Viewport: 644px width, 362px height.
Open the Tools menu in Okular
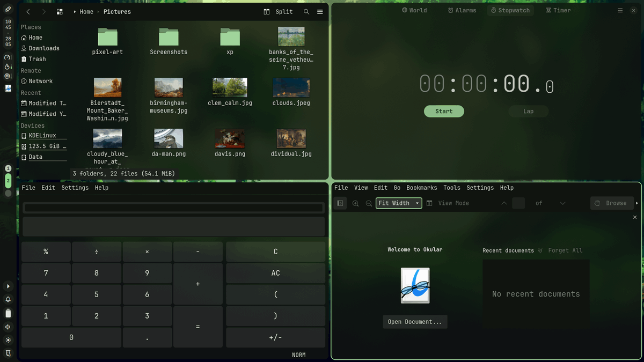click(x=452, y=188)
